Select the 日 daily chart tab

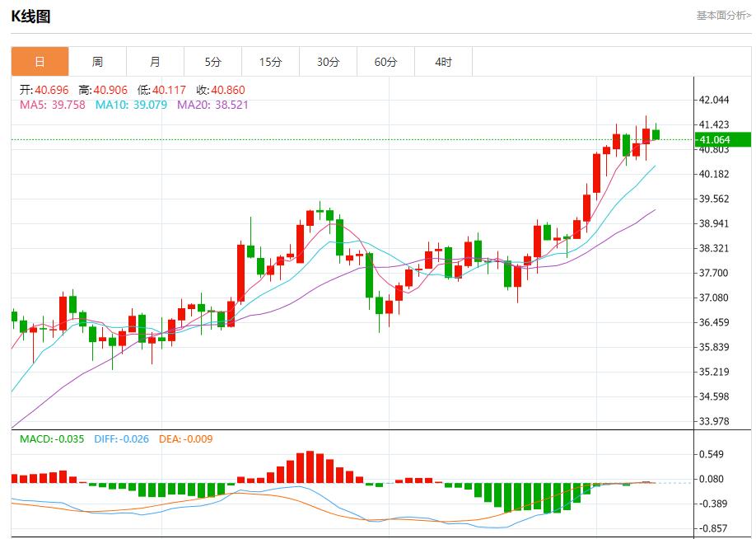point(39,61)
